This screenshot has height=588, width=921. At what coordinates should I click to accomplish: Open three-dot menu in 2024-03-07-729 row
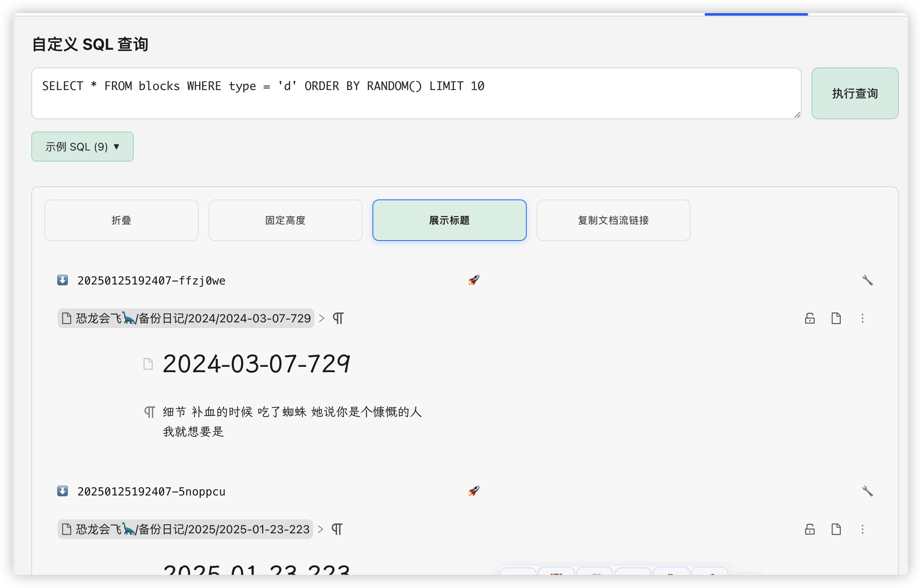coord(863,318)
